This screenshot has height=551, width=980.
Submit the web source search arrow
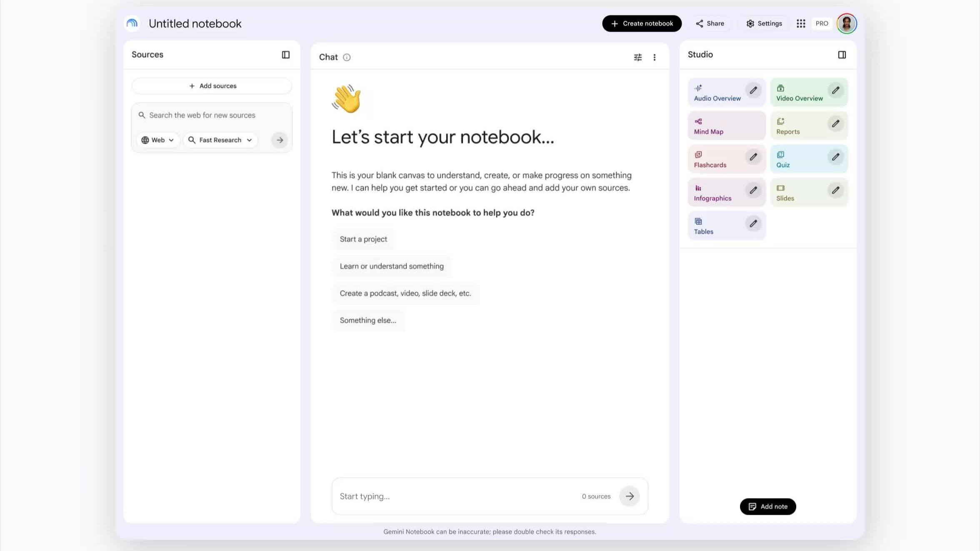tap(280, 140)
